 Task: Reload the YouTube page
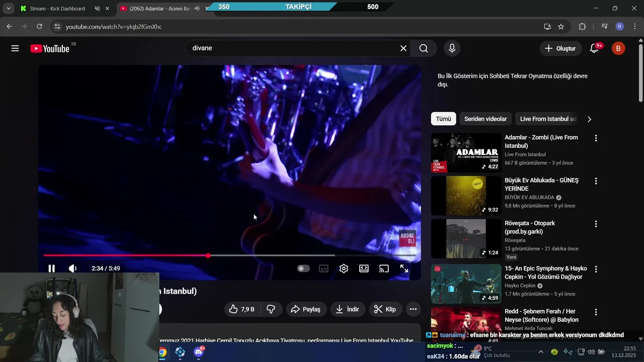39,27
